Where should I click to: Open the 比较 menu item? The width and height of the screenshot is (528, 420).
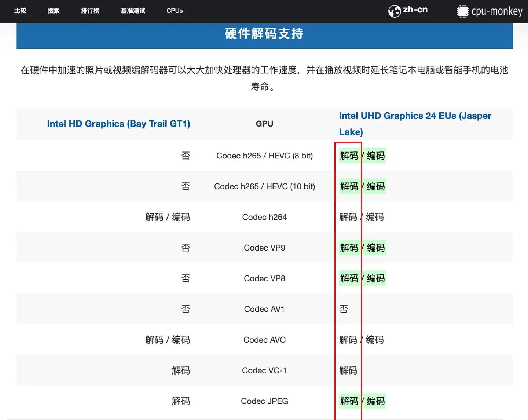click(20, 11)
